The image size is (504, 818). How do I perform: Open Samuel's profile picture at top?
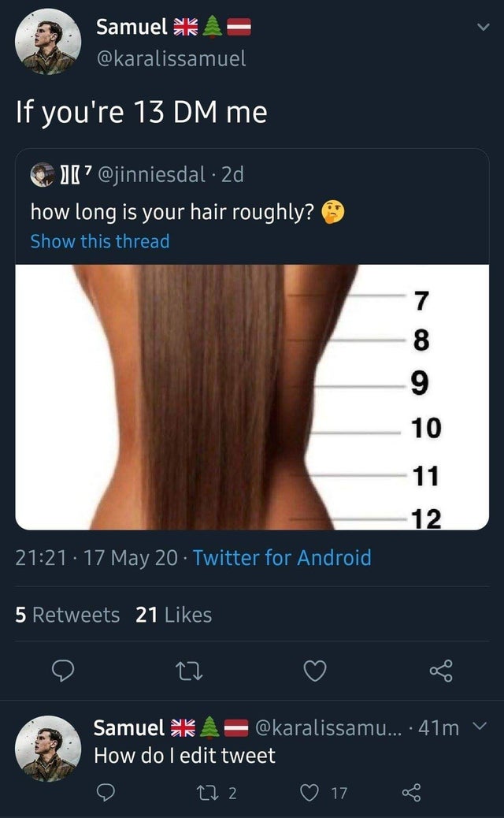(48, 41)
